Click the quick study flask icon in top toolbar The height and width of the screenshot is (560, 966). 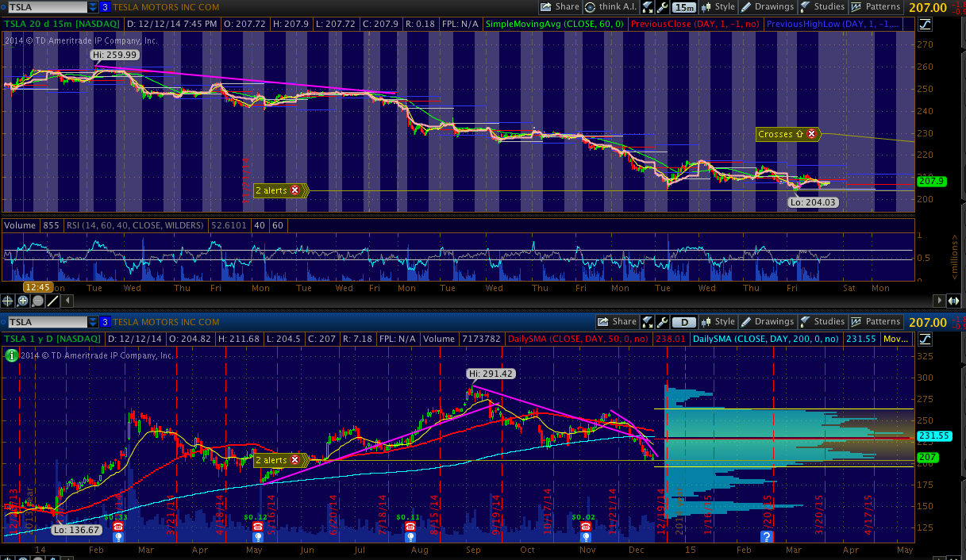point(648,7)
